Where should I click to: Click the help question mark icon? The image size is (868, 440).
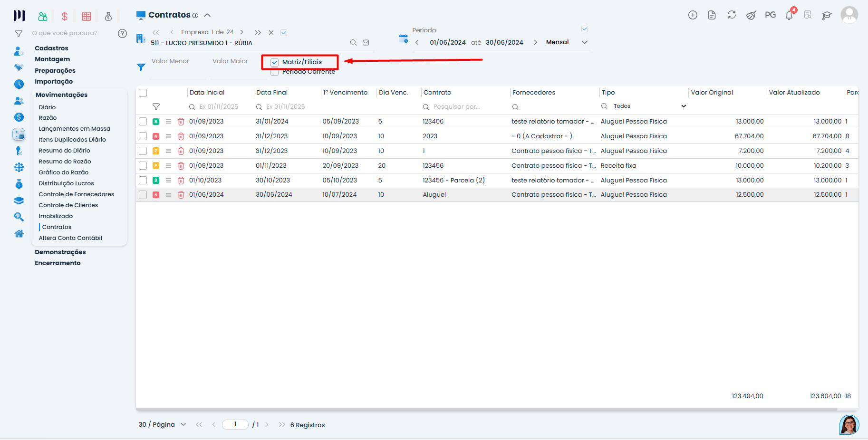(x=122, y=33)
